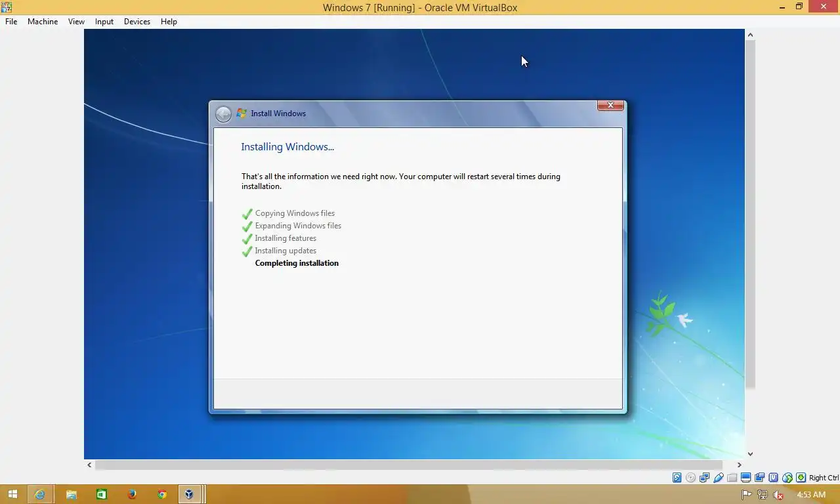
Task: Click the muted volume tray icon
Action: [x=778, y=495]
